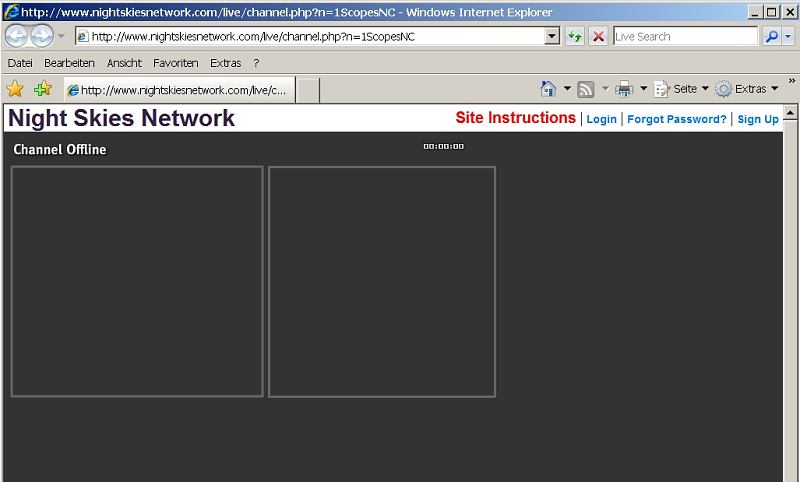800x482 pixels.
Task: Click the Login link
Action: pos(602,119)
